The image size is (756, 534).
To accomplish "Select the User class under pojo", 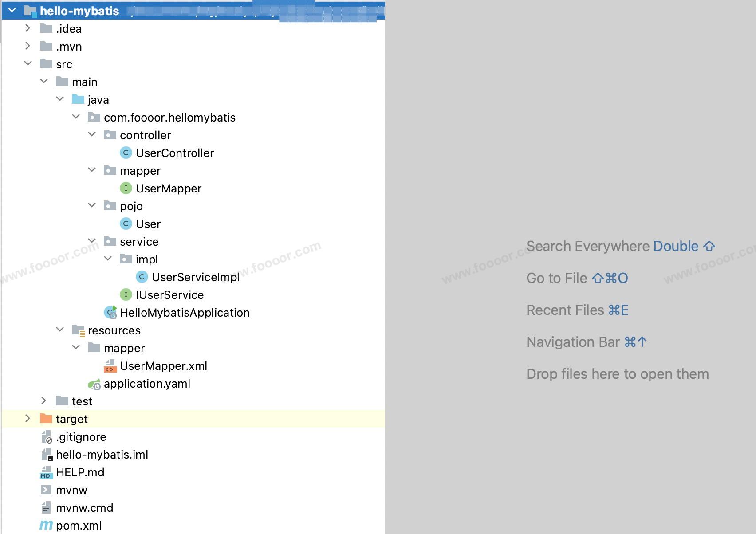I will click(x=148, y=224).
